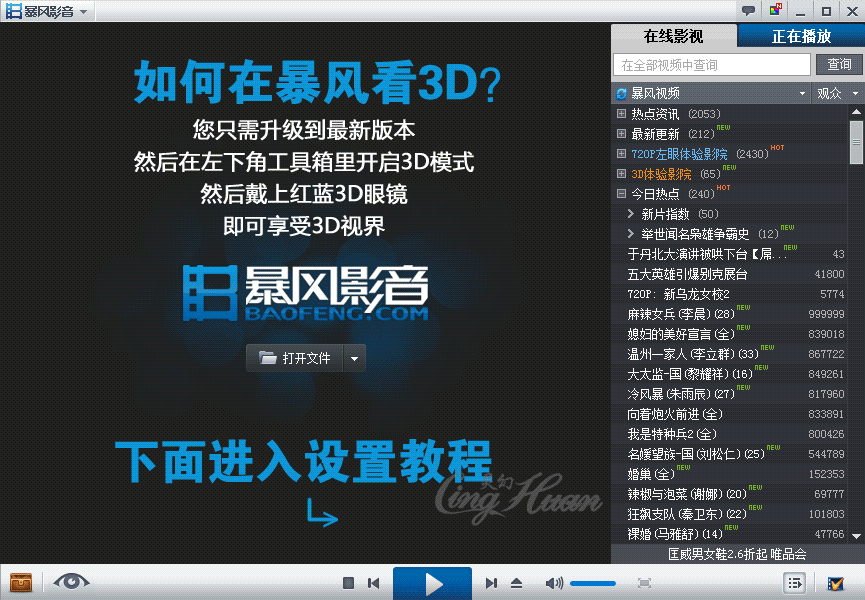Click the 打开文件 button
Viewport: 865px width, 600px height.
295,358
